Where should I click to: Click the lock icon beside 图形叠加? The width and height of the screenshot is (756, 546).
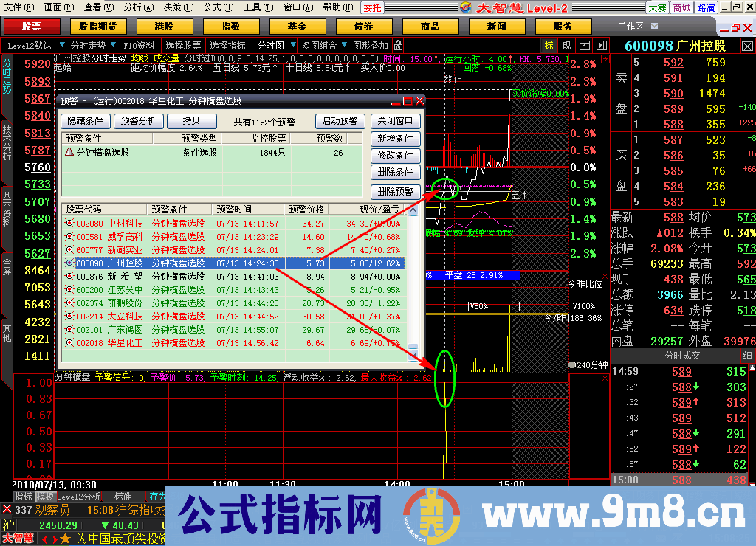[399, 45]
